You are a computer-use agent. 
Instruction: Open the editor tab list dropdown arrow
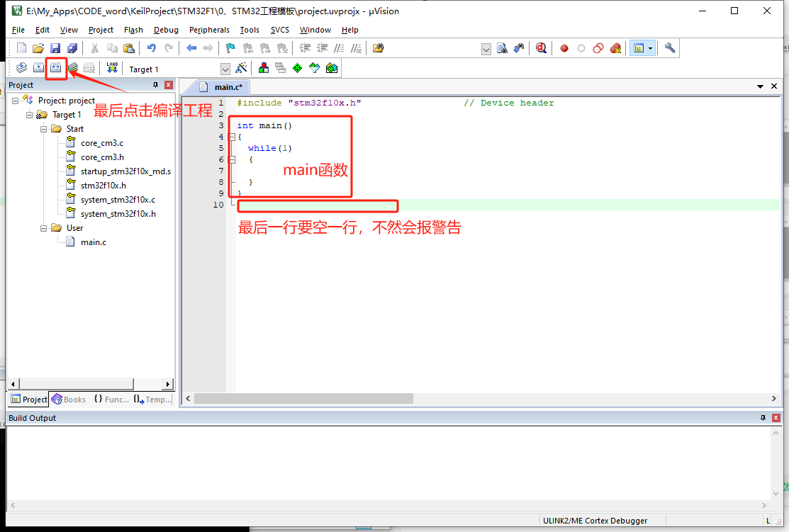point(760,86)
